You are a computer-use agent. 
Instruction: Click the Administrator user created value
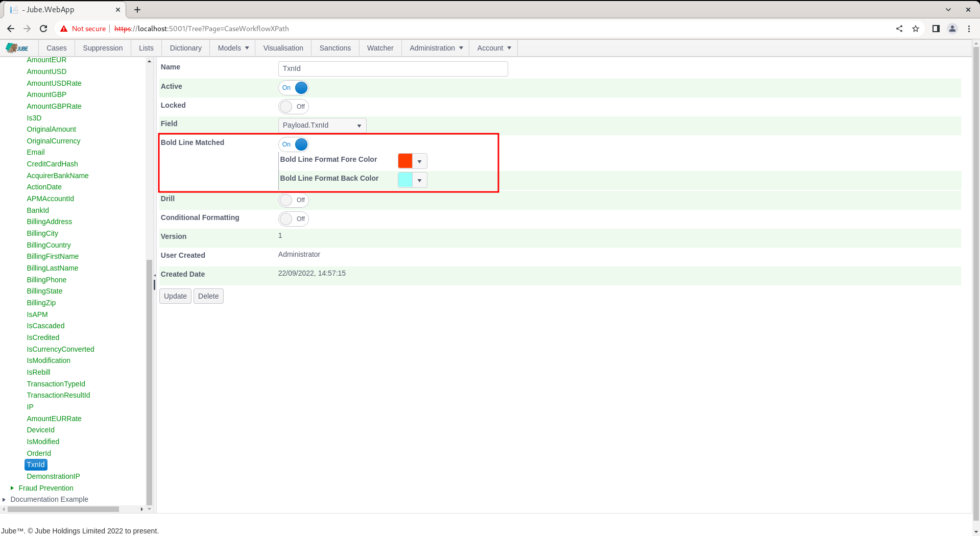click(x=299, y=254)
